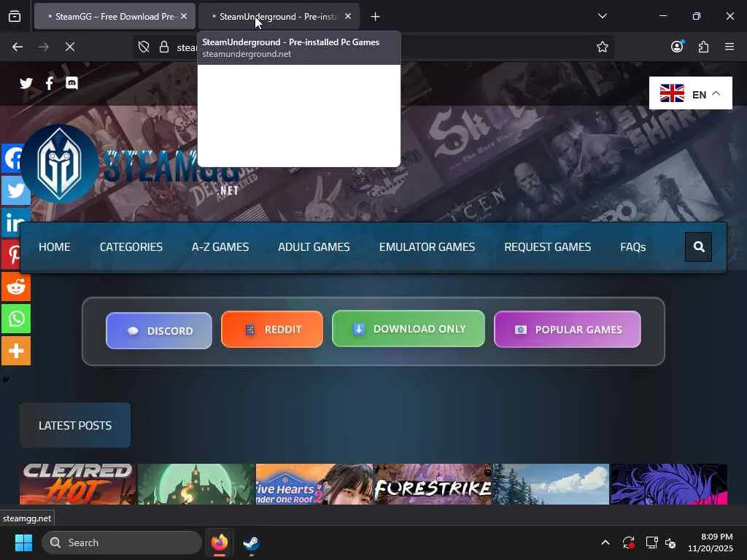Open REQUEST GAMES menu item
This screenshot has height=560, width=747.
coord(547,247)
